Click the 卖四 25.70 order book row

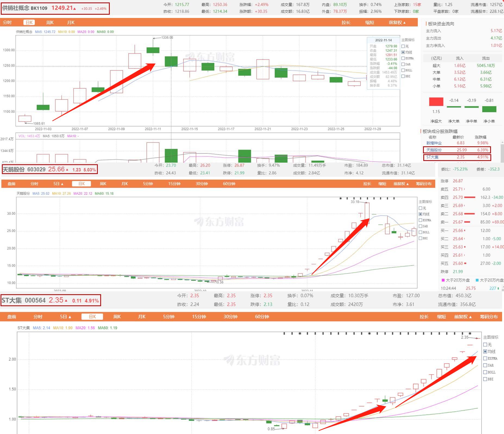pyautogui.click(x=472, y=197)
